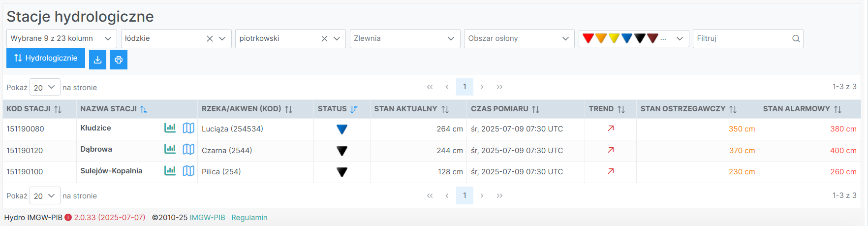The height and width of the screenshot is (226, 868).
Task: Toggle Hydrologicznie sort order button
Action: click(46, 58)
